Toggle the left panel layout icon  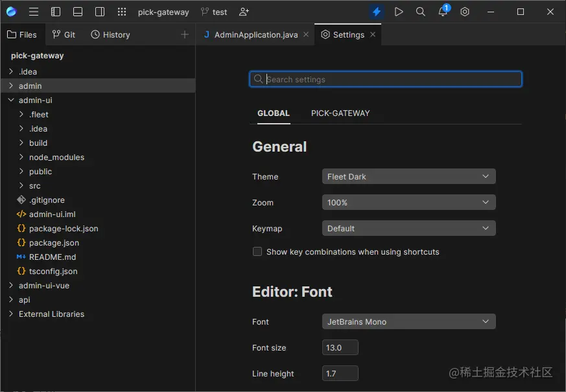pyautogui.click(x=56, y=12)
